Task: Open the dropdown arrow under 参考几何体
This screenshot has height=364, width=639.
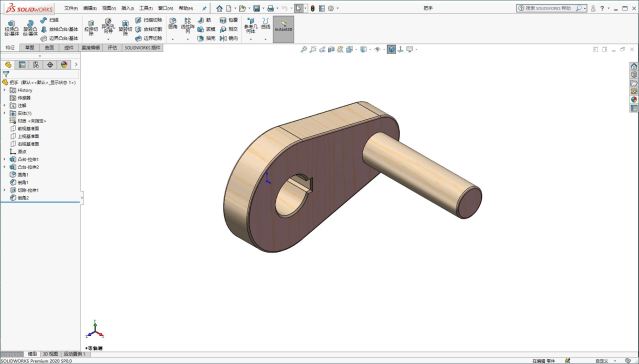Action: pyautogui.click(x=250, y=39)
